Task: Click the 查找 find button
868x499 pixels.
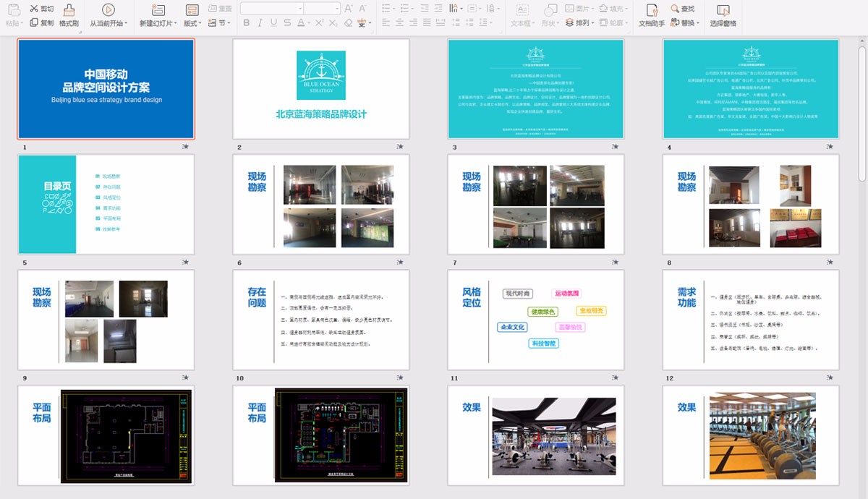Action: (x=682, y=9)
